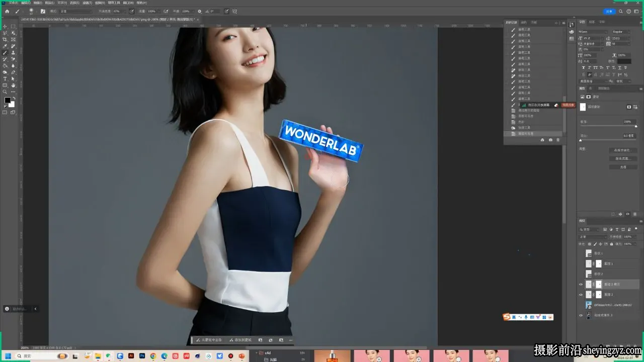Open the Home screen icon
This screenshot has width=644, height=362.
7,11
